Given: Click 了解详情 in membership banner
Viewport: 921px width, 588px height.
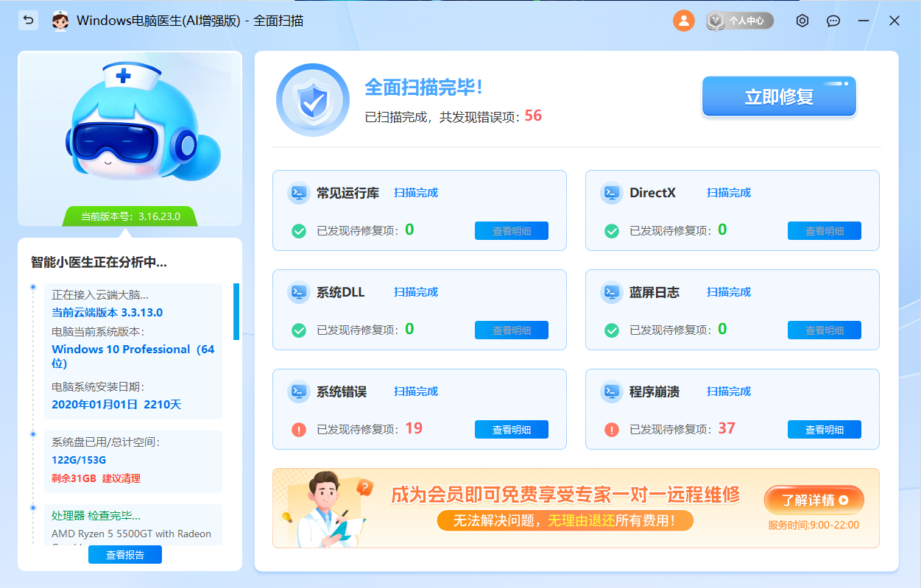Looking at the screenshot, I should pos(814,500).
